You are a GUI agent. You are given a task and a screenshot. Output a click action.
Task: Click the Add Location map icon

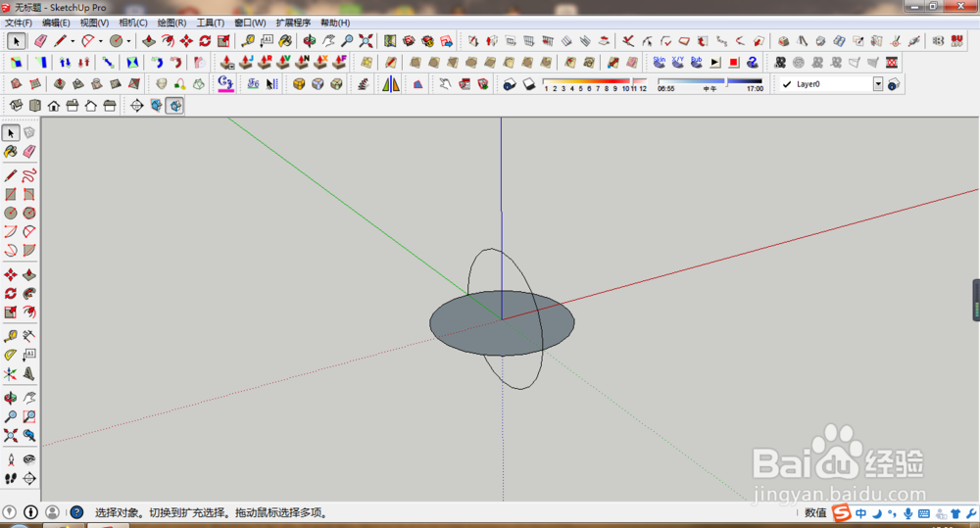pos(390,41)
